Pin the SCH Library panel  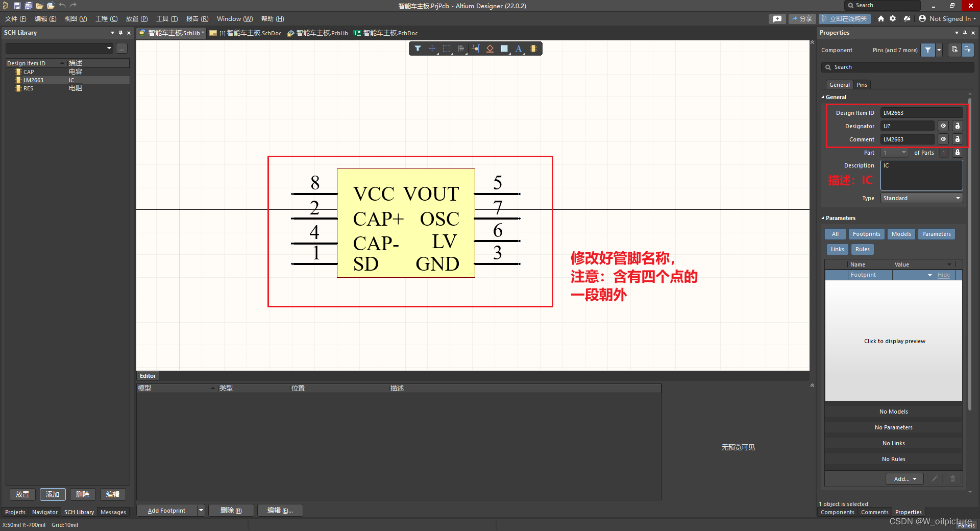click(x=121, y=33)
